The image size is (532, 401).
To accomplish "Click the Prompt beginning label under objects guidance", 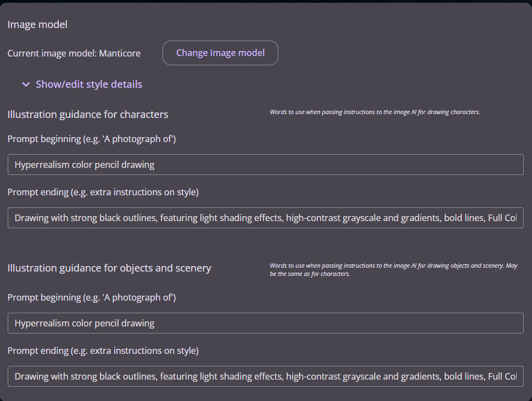I will [92, 297].
